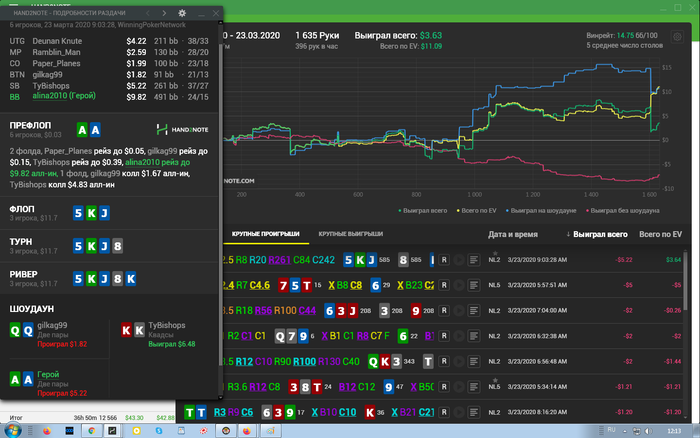Click R replayer button for 8:16:20 AM hand
The image size is (700, 438).
(x=444, y=412)
